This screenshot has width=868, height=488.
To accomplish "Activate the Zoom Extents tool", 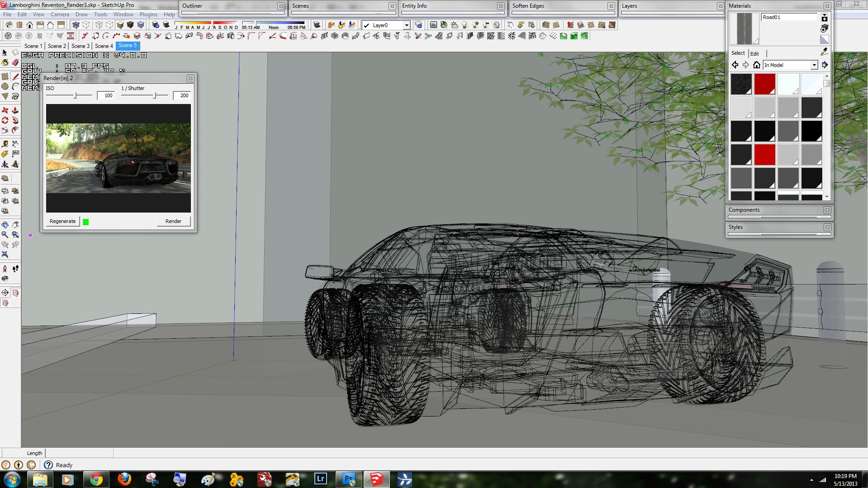I will pyautogui.click(x=5, y=255).
